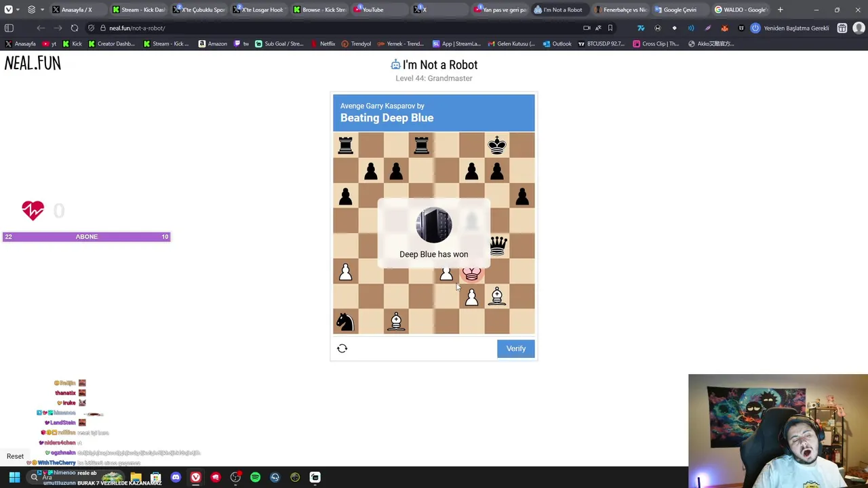Image resolution: width=868 pixels, height=488 pixels.
Task: Switch to the Google Çeviri tab
Action: (680, 9)
